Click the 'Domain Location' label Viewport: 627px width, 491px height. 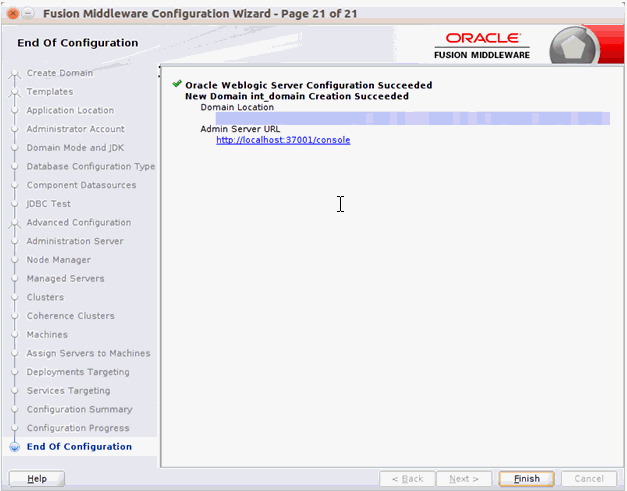click(237, 107)
